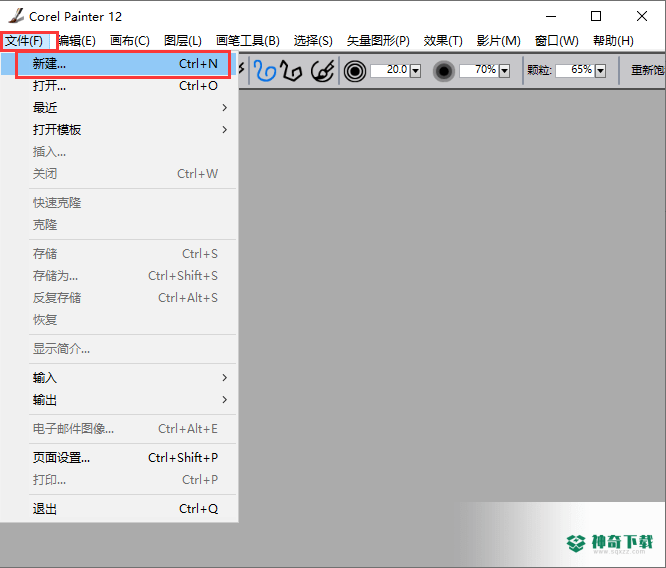
Task: Click the 显示简介... menu entry
Action: [x=119, y=349]
